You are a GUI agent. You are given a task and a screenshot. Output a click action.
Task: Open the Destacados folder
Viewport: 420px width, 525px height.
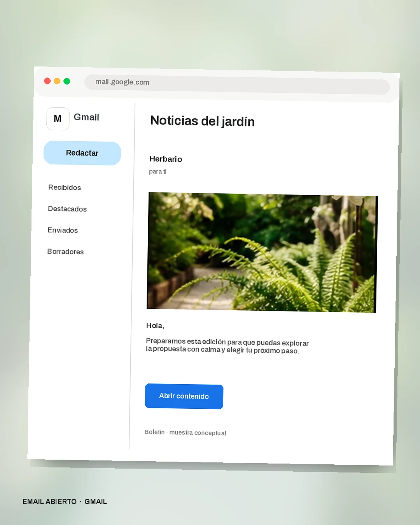[x=67, y=209]
